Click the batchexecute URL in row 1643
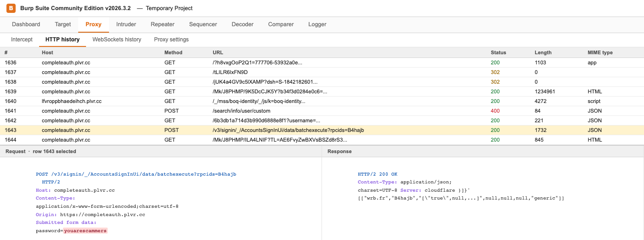 pos(288,130)
